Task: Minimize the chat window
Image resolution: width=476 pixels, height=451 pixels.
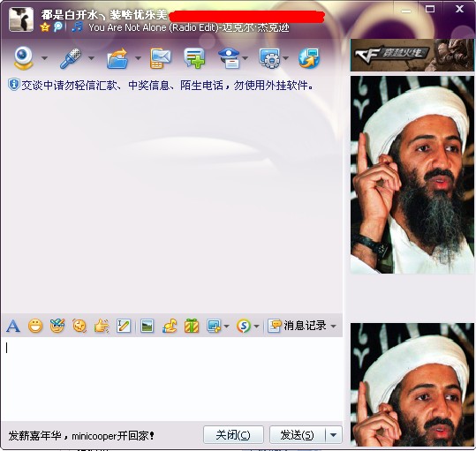Action: click(x=406, y=11)
